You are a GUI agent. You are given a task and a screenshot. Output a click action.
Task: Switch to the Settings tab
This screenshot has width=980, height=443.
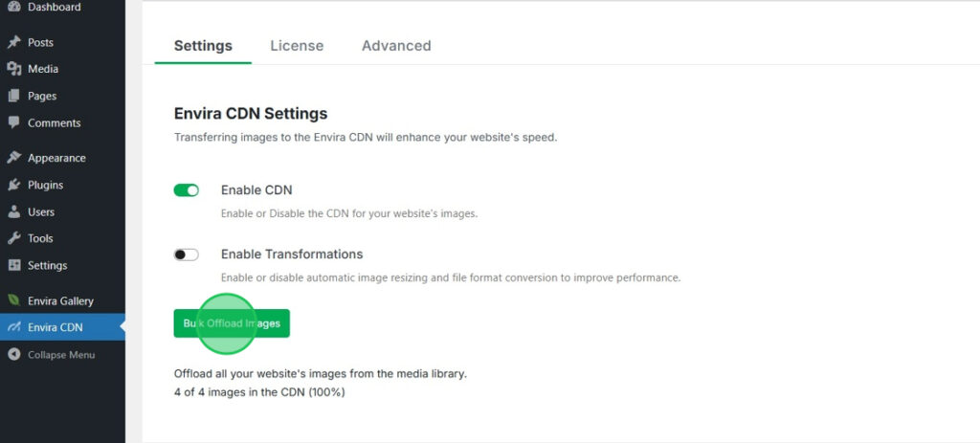(x=203, y=46)
